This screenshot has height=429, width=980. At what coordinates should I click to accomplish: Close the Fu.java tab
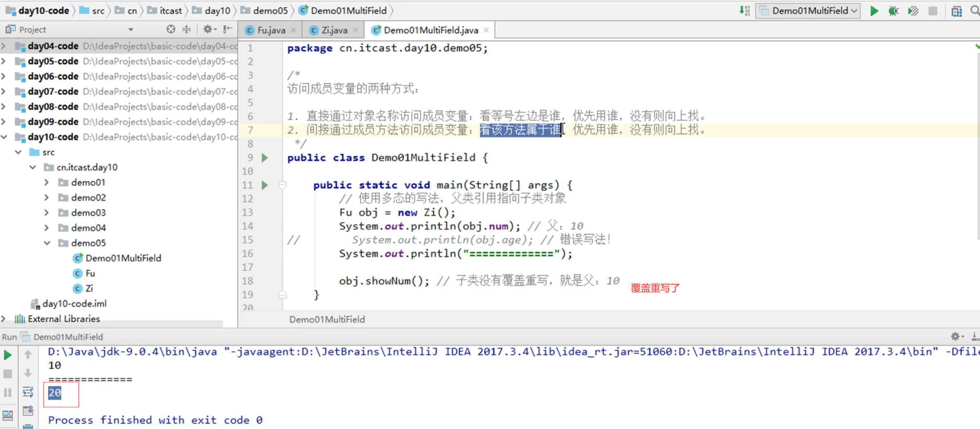pyautogui.click(x=293, y=30)
